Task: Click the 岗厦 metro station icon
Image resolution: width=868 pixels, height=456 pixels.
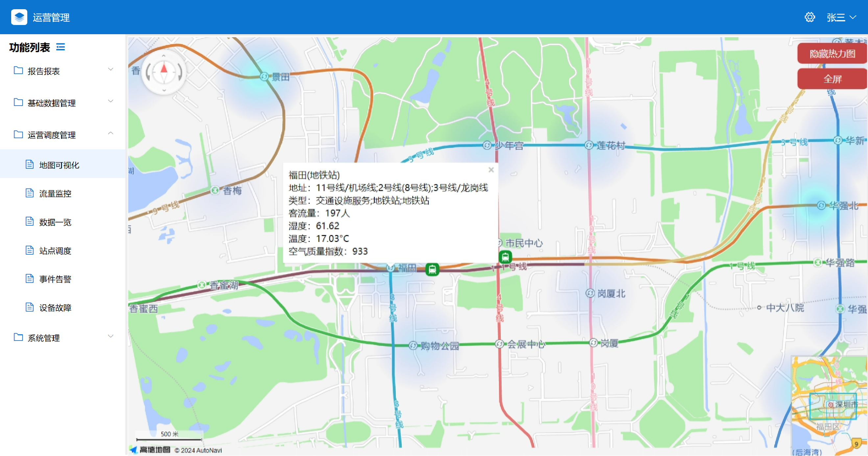Action: point(593,343)
